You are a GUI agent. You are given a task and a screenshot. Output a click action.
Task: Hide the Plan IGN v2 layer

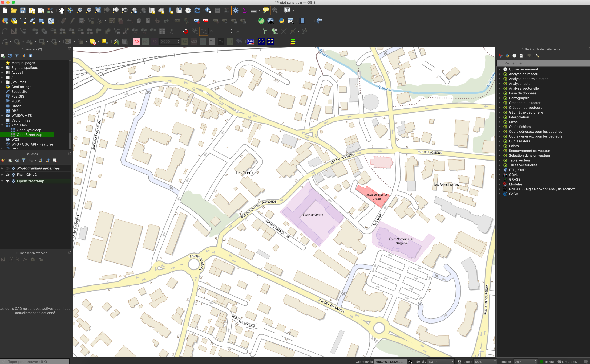point(8,175)
